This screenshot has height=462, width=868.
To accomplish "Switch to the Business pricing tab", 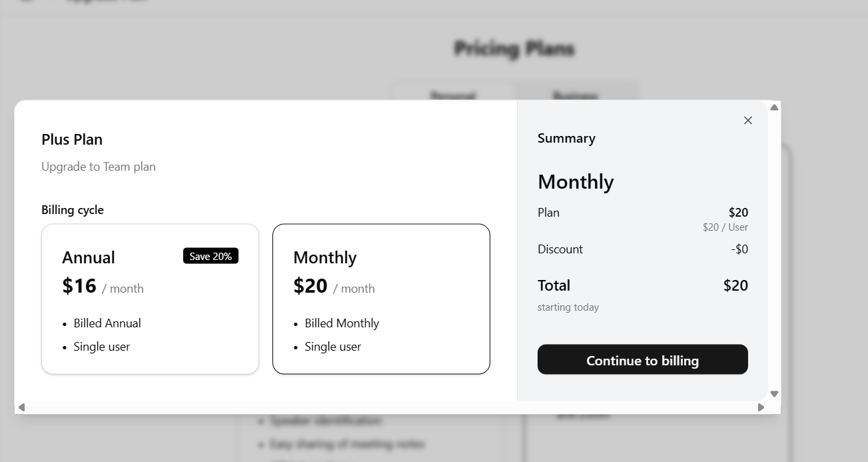I will (x=576, y=94).
